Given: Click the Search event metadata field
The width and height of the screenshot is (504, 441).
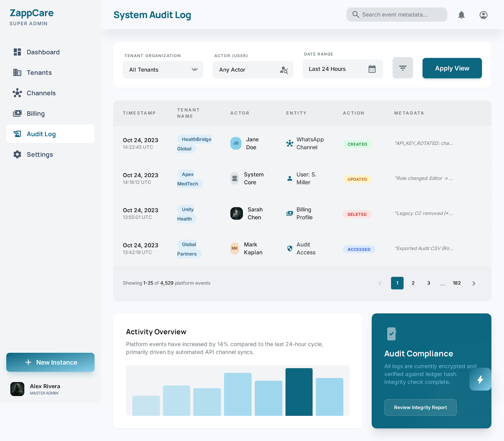Looking at the screenshot, I should point(397,15).
